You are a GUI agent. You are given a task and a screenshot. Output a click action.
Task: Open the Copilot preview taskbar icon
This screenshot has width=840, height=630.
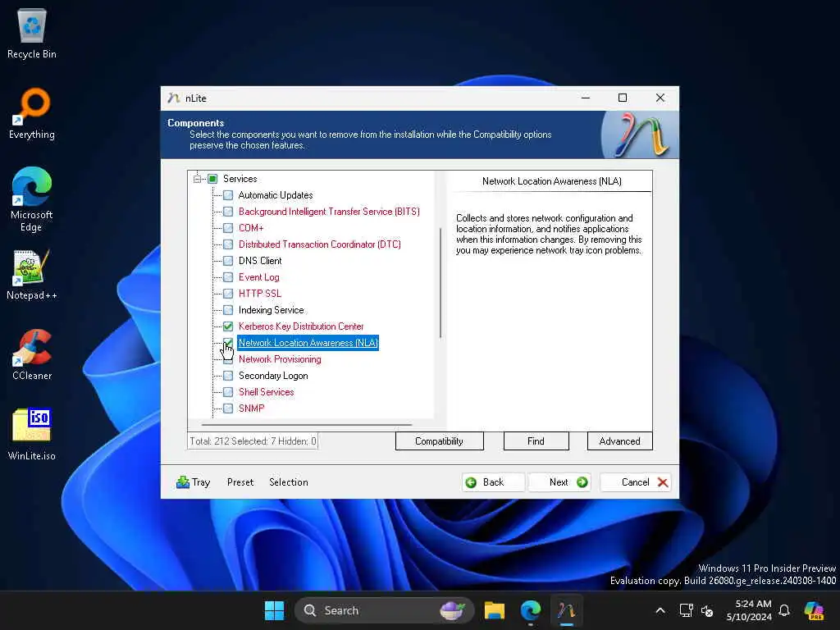814,610
